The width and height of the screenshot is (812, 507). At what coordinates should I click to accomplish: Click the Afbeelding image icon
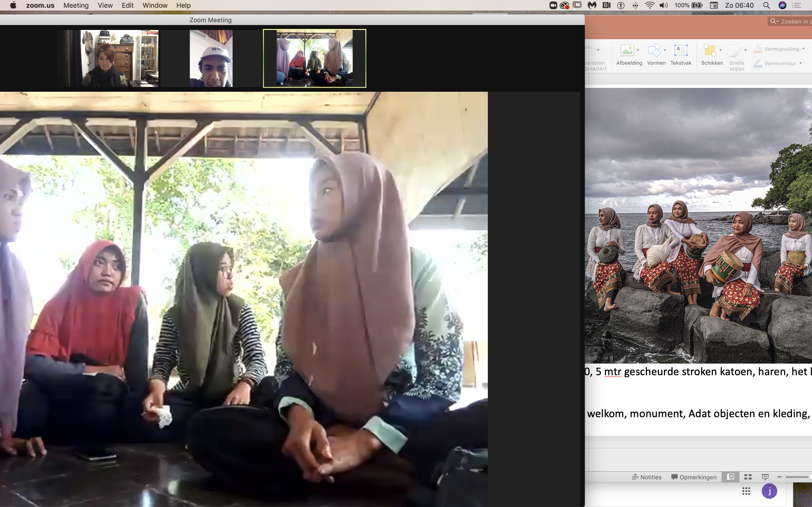click(x=627, y=51)
